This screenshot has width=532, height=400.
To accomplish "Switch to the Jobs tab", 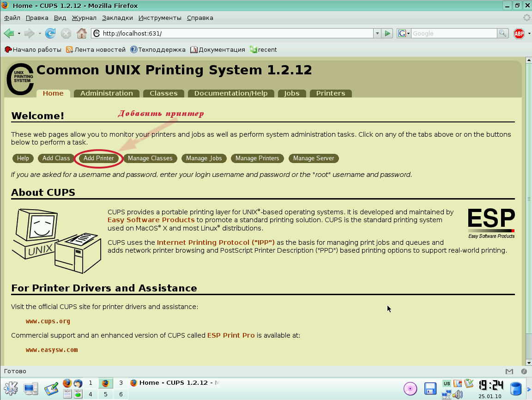I will 292,93.
